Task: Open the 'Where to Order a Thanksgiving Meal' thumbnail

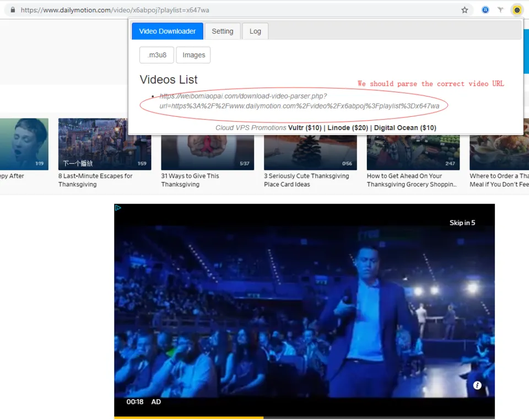Action: 499,152
